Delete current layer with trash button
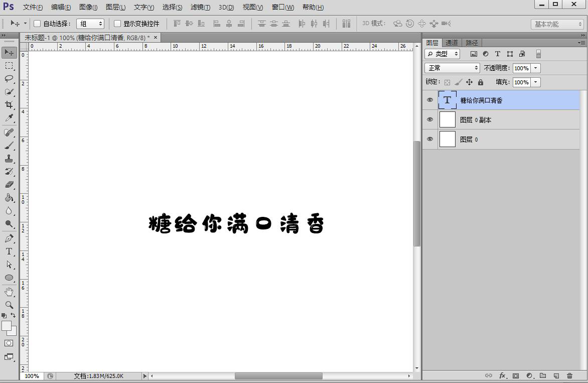The height and width of the screenshot is (383, 588). coord(569,375)
